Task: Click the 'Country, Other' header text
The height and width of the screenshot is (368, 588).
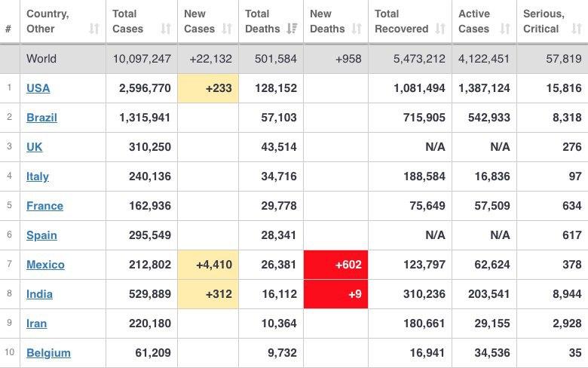Action: click(x=48, y=21)
